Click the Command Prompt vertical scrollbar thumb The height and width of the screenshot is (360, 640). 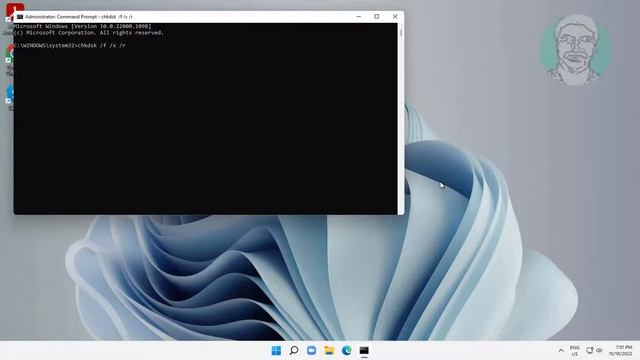point(401,32)
